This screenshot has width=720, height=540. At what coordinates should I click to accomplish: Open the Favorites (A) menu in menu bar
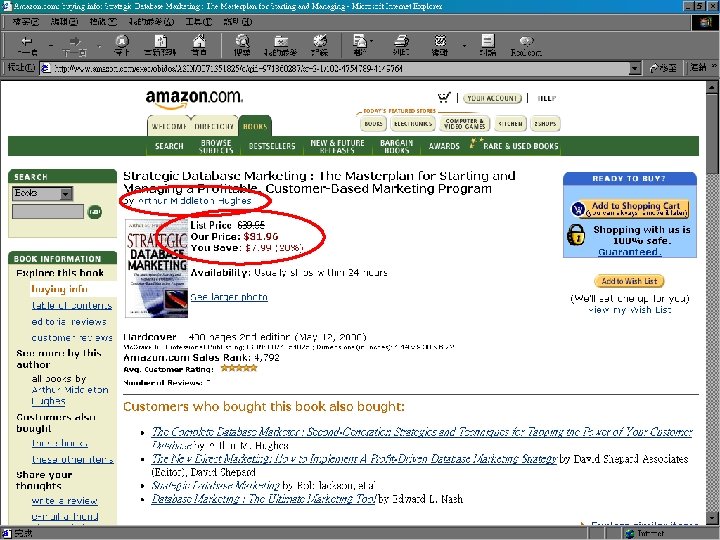[x=152, y=22]
